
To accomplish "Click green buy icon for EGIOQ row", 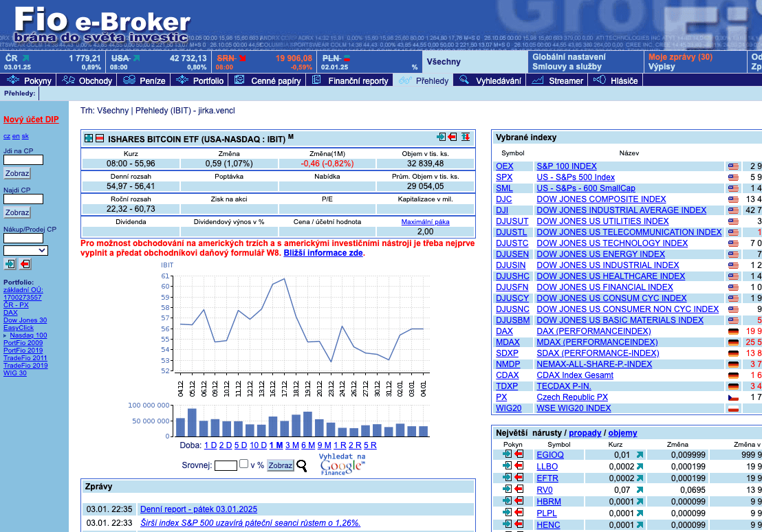I will click(508, 455).
